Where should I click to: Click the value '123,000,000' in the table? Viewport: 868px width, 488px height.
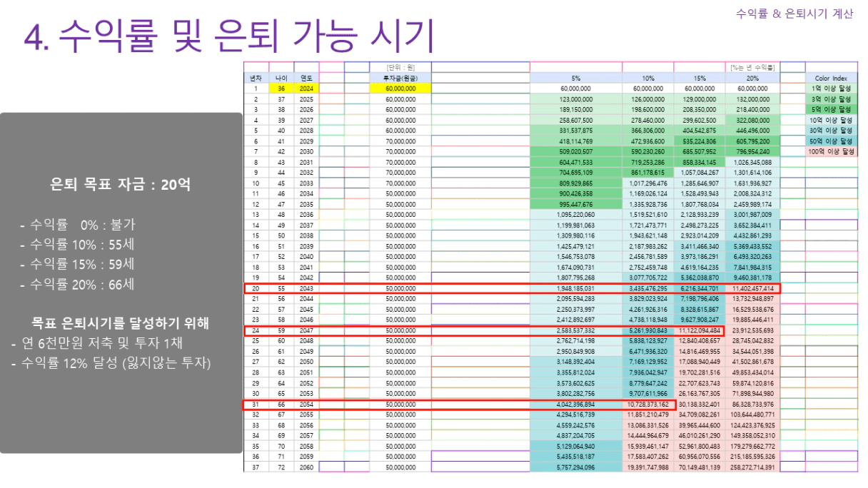point(576,99)
